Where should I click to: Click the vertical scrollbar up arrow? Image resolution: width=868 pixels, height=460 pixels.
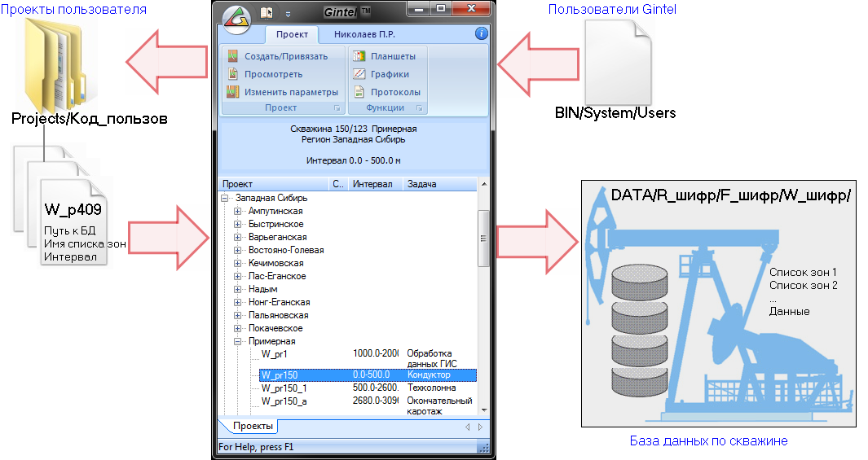click(x=483, y=184)
